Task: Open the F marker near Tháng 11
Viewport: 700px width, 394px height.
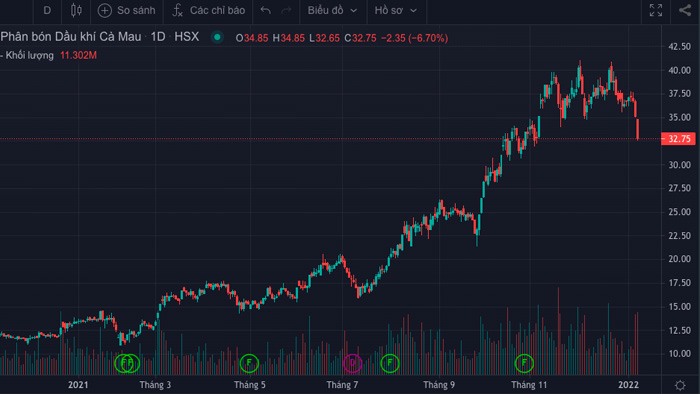Action: point(524,363)
